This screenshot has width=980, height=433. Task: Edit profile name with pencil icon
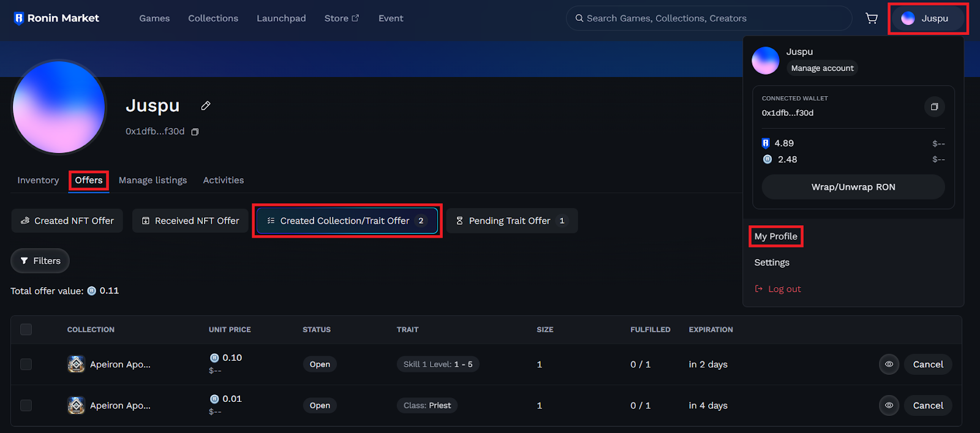point(206,106)
